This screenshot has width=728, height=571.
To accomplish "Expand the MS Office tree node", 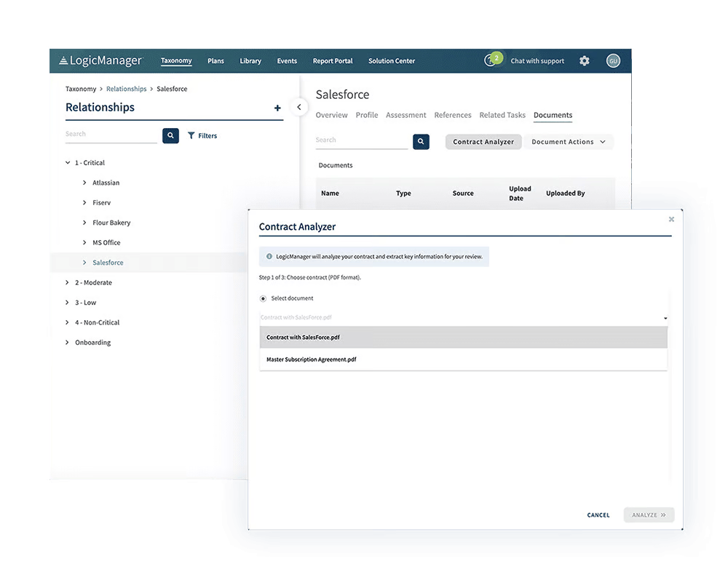I will tap(84, 242).
